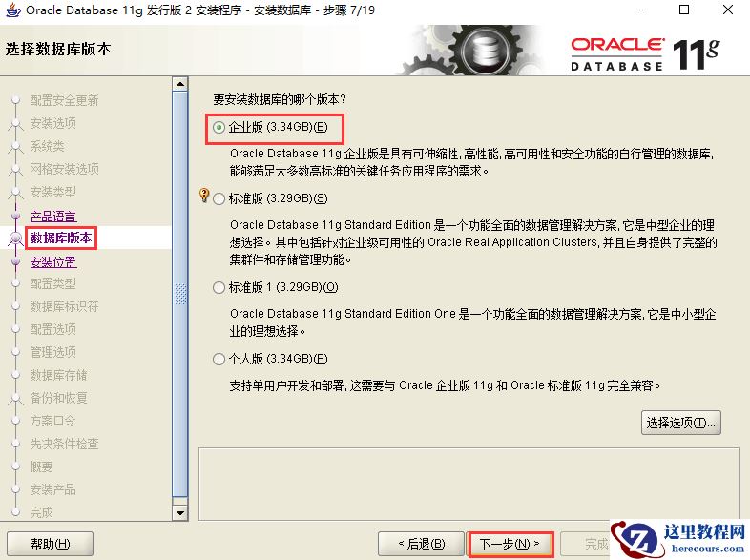Open help with the 帮助(H) button
This screenshot has width=750, height=560.
pos(51,544)
